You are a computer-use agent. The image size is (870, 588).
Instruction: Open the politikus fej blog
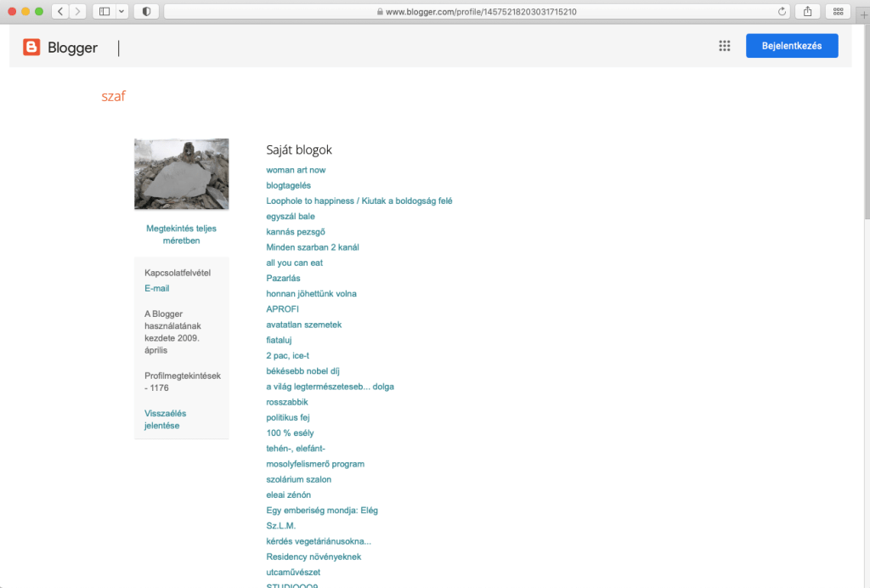tap(288, 418)
